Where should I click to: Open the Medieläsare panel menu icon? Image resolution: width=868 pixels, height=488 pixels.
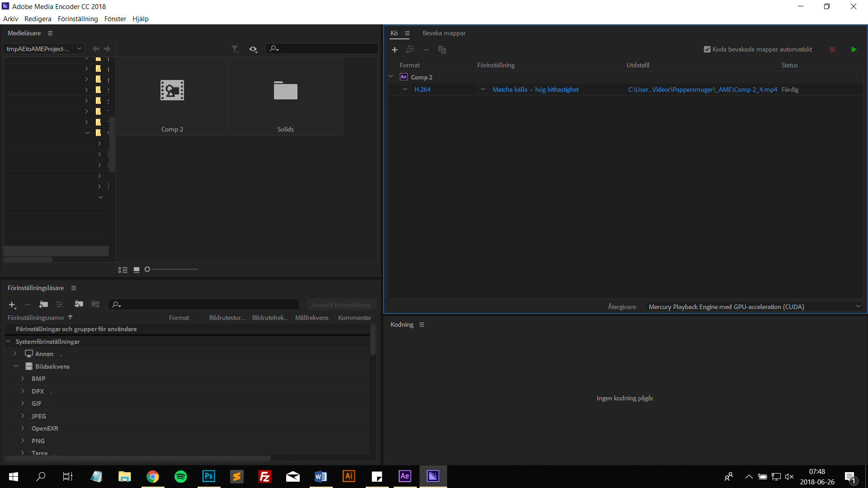click(50, 33)
